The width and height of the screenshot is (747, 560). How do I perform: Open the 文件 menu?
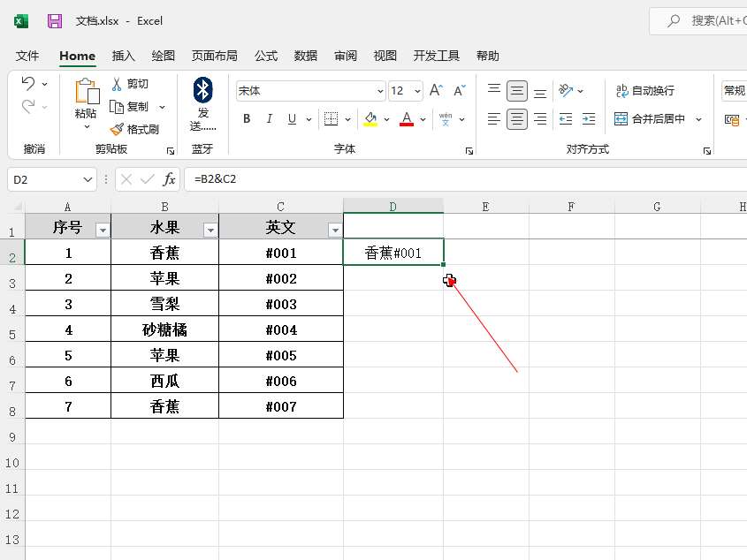pos(27,56)
